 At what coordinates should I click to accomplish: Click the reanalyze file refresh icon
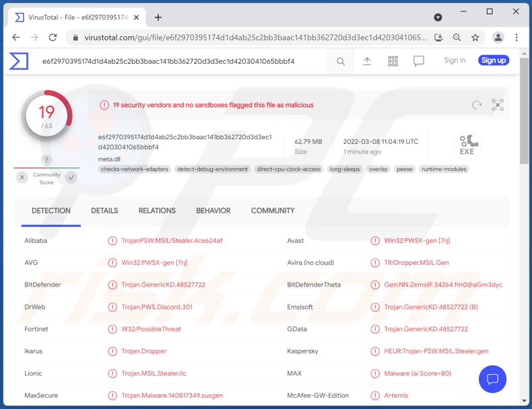tap(477, 105)
